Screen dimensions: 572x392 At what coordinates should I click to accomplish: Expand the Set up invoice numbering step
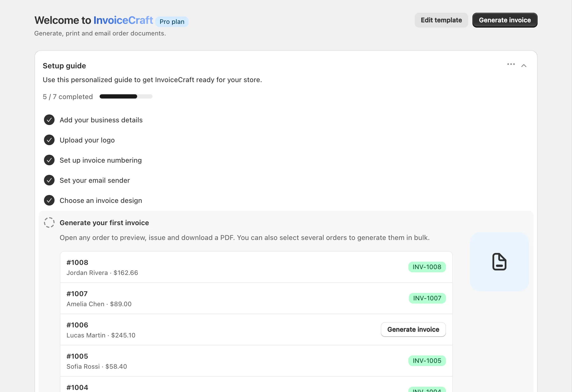(101, 160)
